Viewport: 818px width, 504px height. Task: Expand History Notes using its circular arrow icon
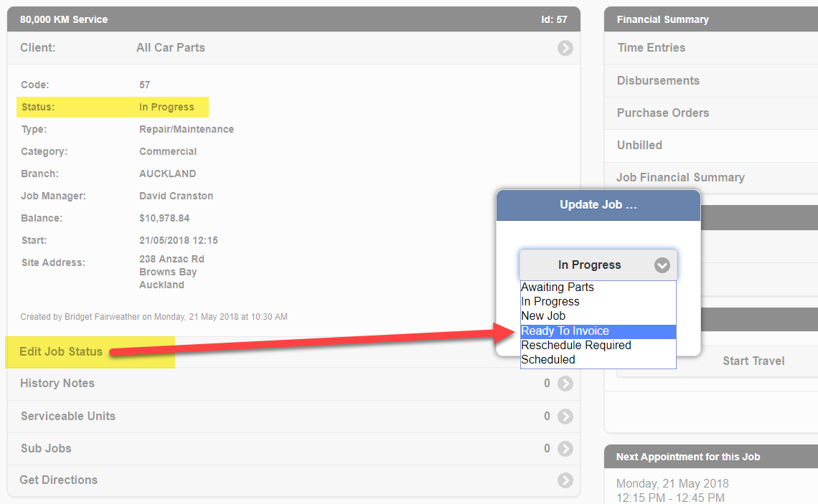tap(565, 384)
